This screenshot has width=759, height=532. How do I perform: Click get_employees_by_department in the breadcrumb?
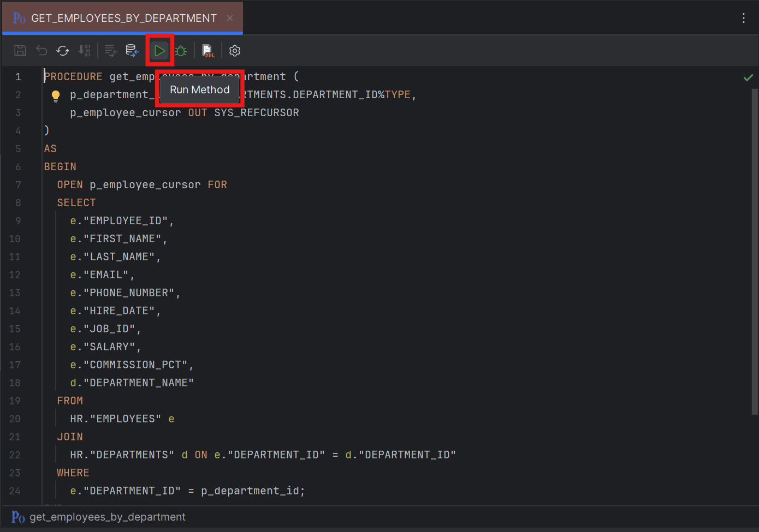(x=107, y=517)
